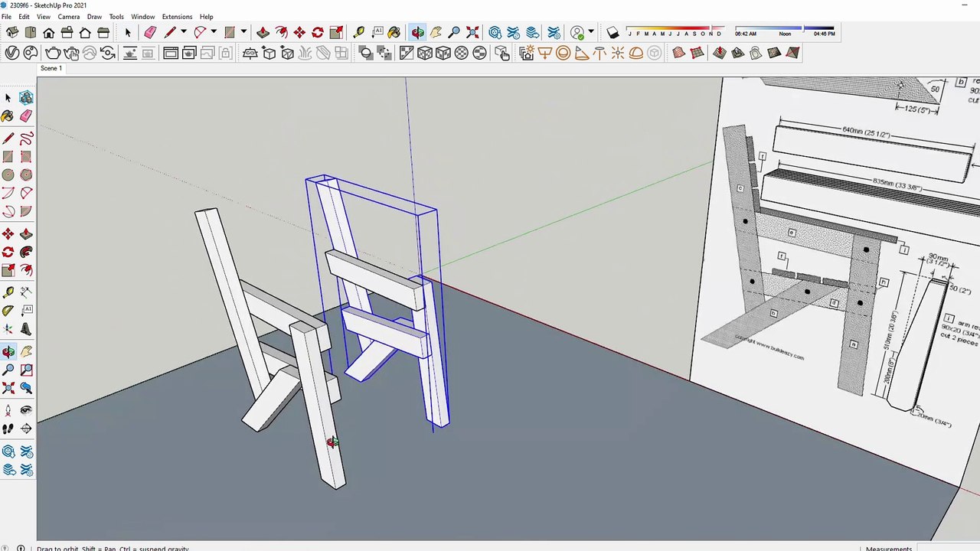Click Zoom Extents in top toolbar
This screenshot has height=551, width=980.
click(x=472, y=33)
